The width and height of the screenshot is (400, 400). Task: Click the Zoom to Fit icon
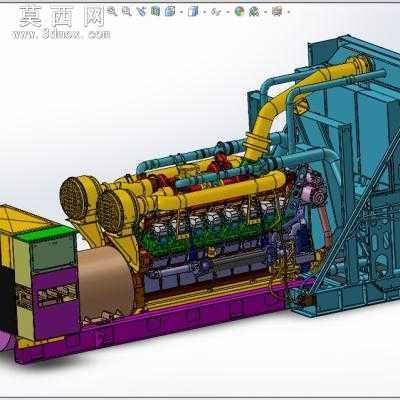112,12
